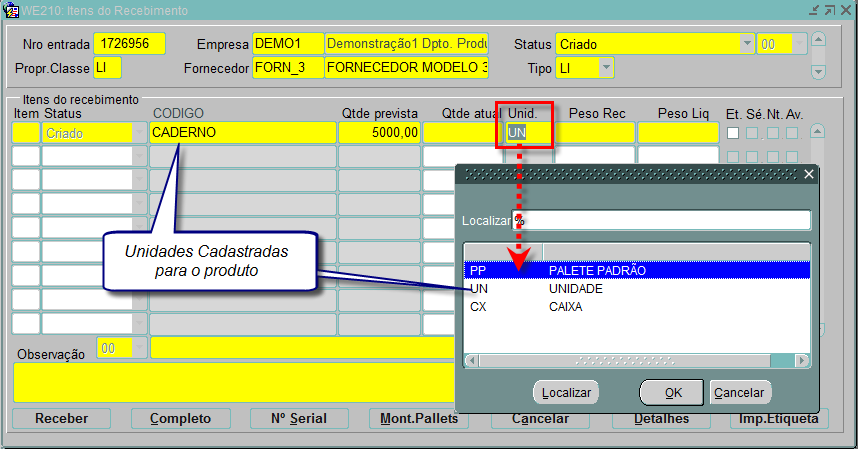Click Cancelar in the lookup dialog
The width and height of the screenshot is (858, 449).
739,393
